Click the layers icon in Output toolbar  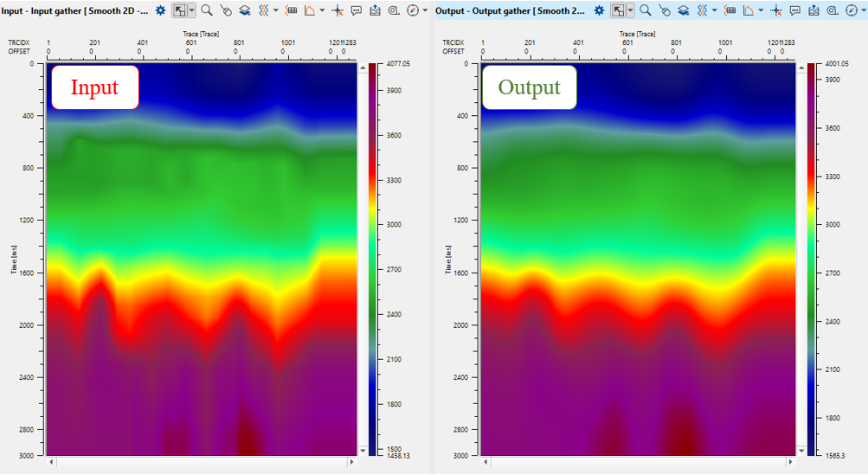coord(683,10)
